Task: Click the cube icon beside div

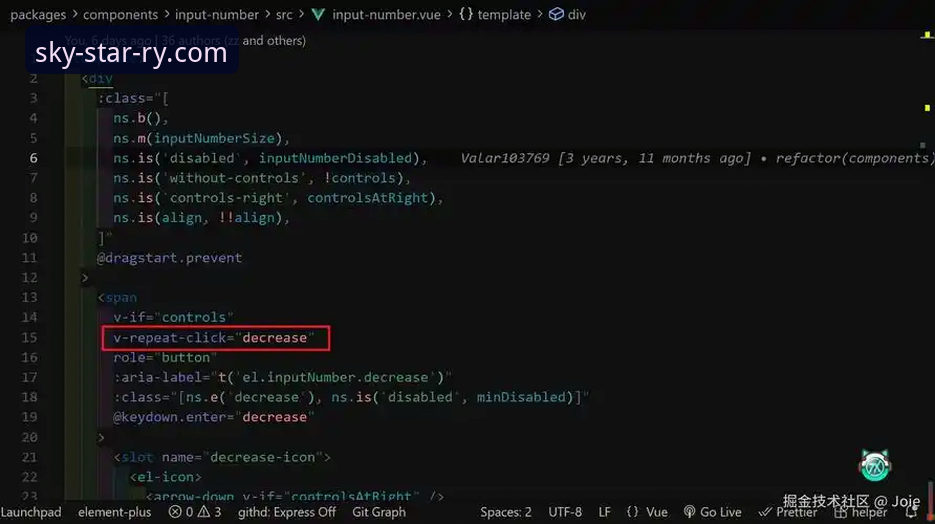Action: pyautogui.click(x=556, y=14)
